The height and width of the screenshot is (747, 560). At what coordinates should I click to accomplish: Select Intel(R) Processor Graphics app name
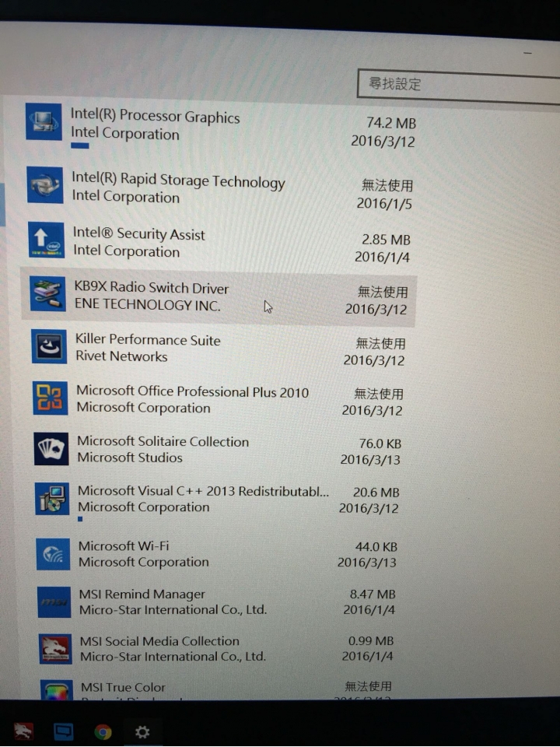click(x=156, y=116)
